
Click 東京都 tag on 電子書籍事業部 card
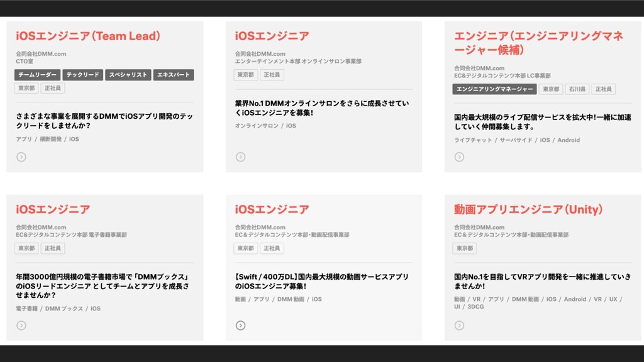(x=26, y=248)
